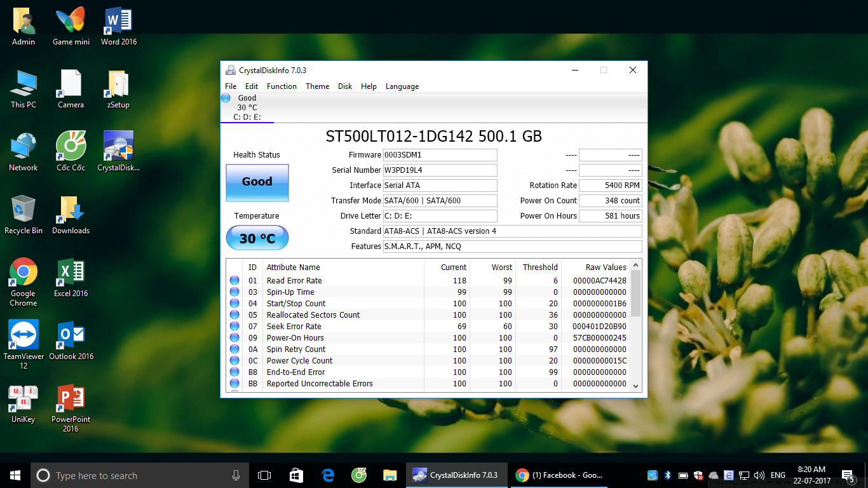Open the Edit menu
Image resolution: width=868 pixels, height=488 pixels.
[252, 86]
